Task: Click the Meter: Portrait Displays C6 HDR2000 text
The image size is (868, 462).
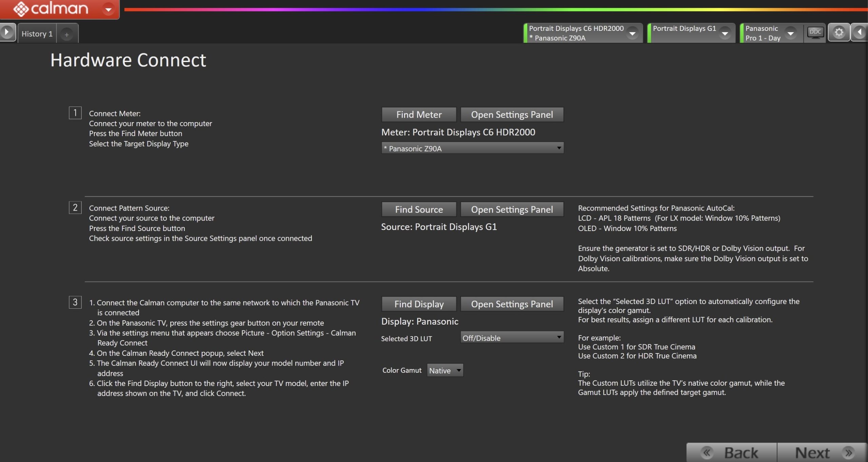Action: (x=458, y=132)
